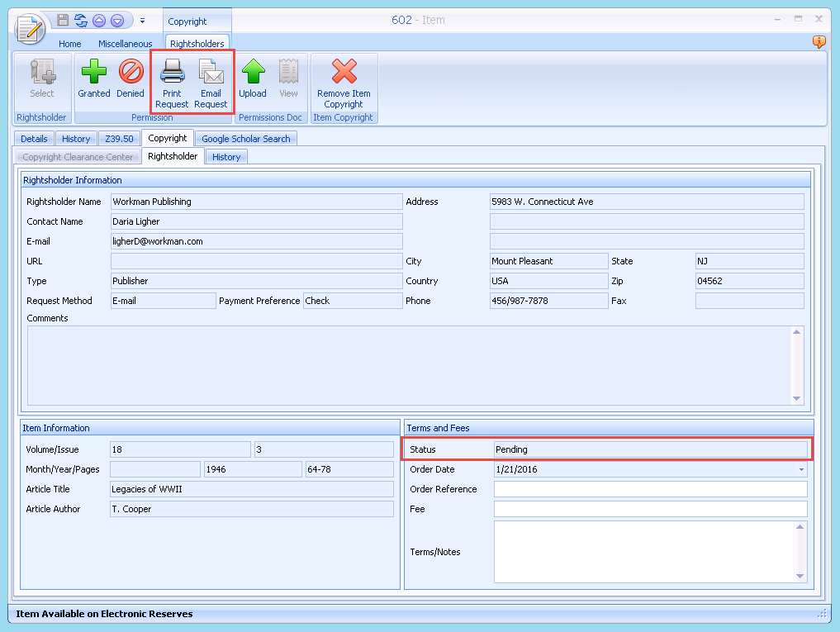
Task: Click the Granted permission button
Action: (x=94, y=79)
